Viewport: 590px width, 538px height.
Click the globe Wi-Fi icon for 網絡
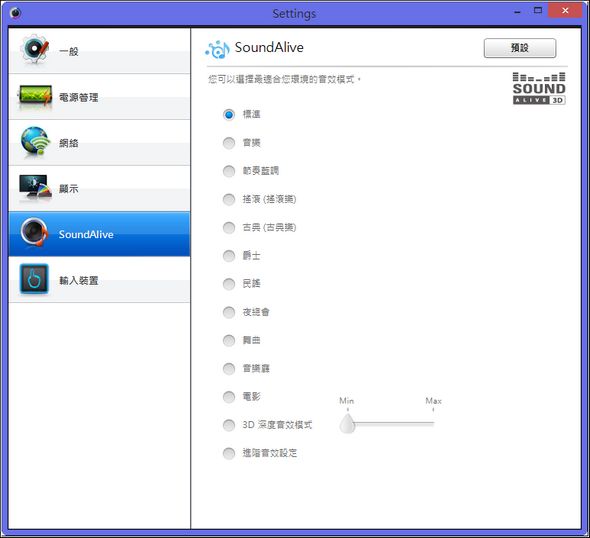35,141
